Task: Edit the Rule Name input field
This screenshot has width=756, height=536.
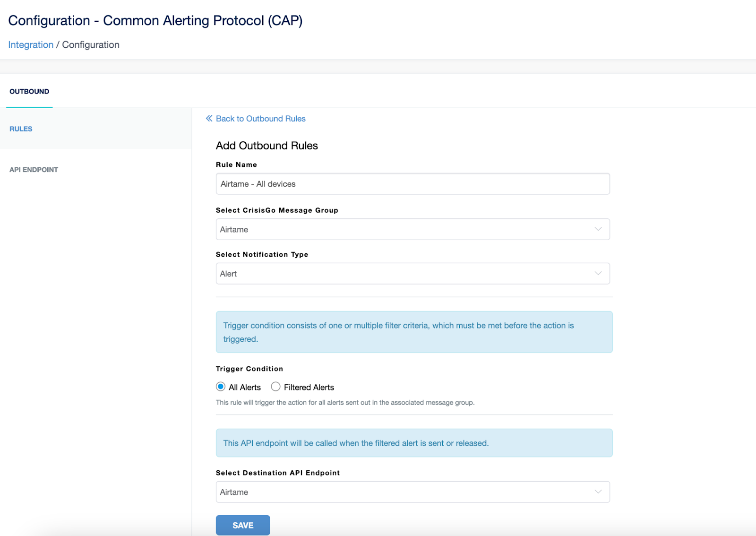Action: pos(412,184)
